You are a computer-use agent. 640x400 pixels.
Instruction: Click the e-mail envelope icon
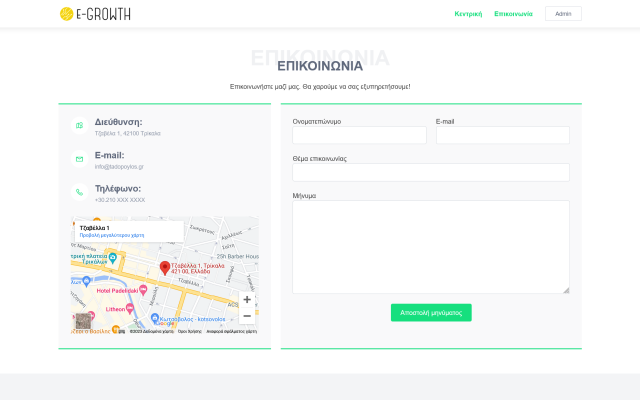[x=79, y=159]
